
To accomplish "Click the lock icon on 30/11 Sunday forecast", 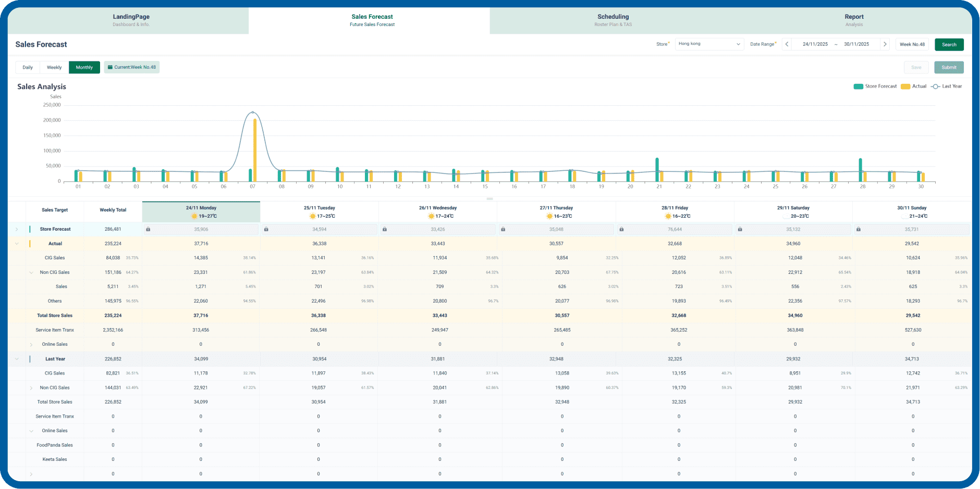I will [858, 229].
